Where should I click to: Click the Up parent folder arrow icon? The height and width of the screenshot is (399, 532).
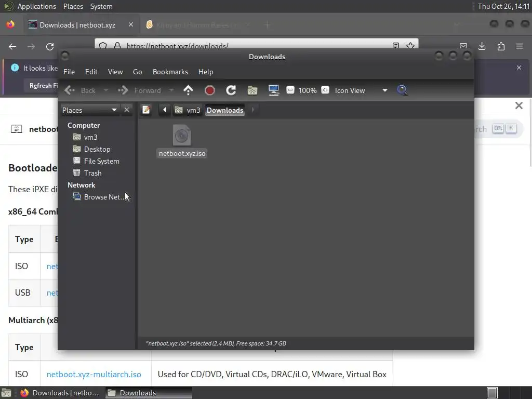click(x=188, y=90)
